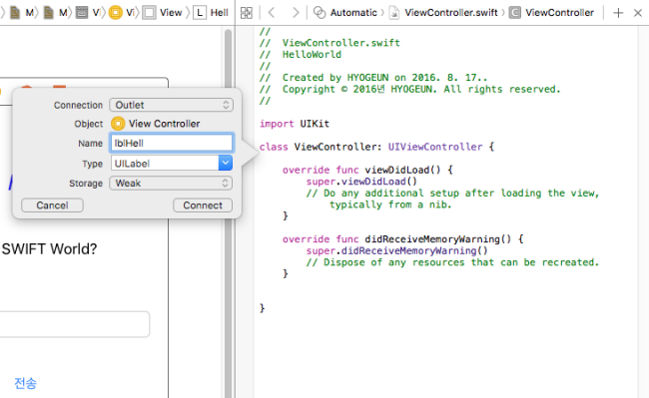649x398 pixels.
Task: Click the HelloWorld comment line
Action: pyautogui.click(x=300, y=55)
